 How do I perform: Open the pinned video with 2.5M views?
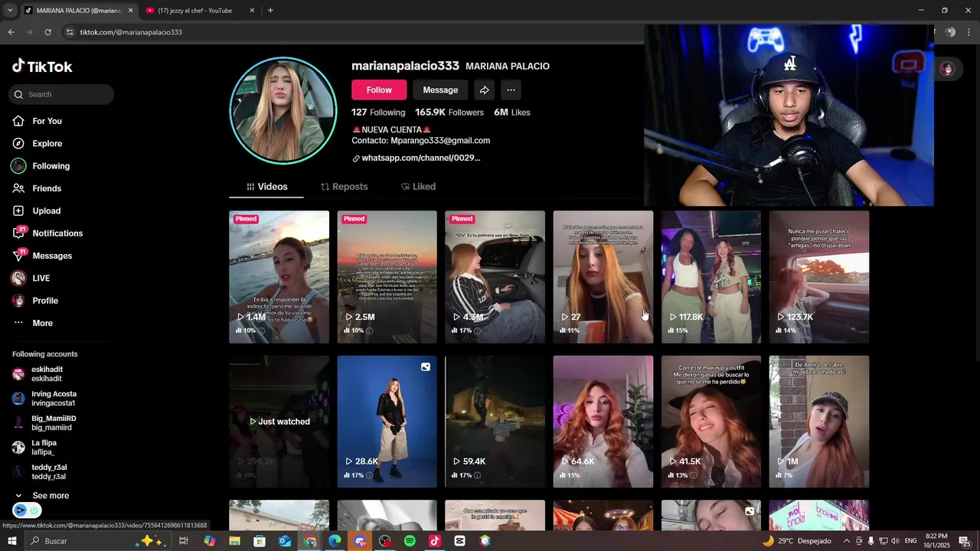click(x=387, y=277)
